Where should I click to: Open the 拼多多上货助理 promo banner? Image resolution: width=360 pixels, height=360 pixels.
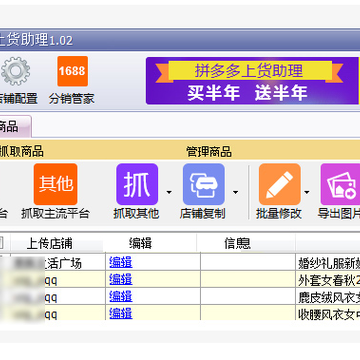(252, 81)
